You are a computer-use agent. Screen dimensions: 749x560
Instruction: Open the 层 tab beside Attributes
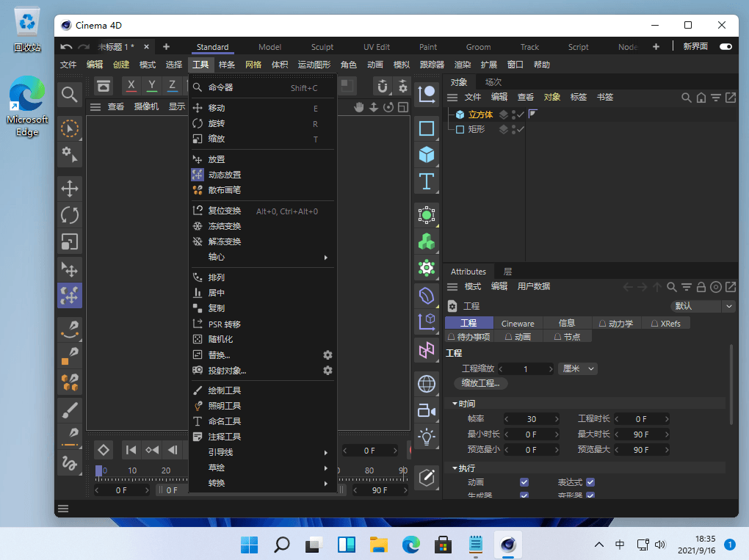(x=507, y=271)
